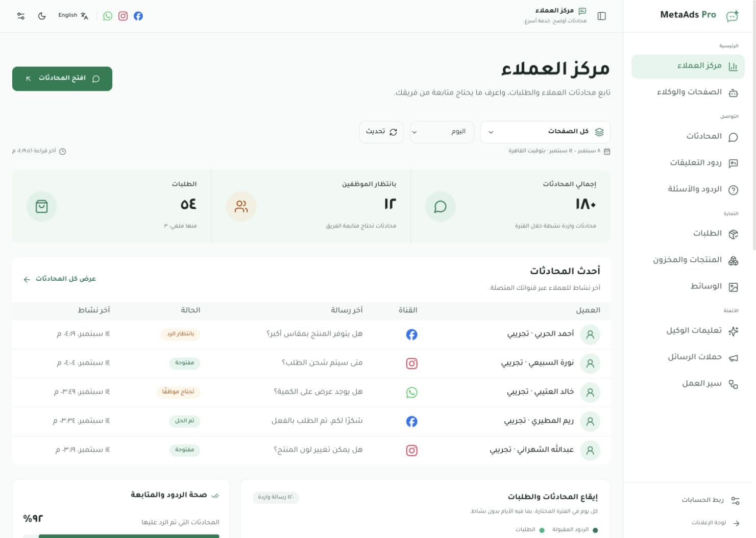Click the بانتظار الموظفين people icon
756x538 pixels.
click(241, 206)
